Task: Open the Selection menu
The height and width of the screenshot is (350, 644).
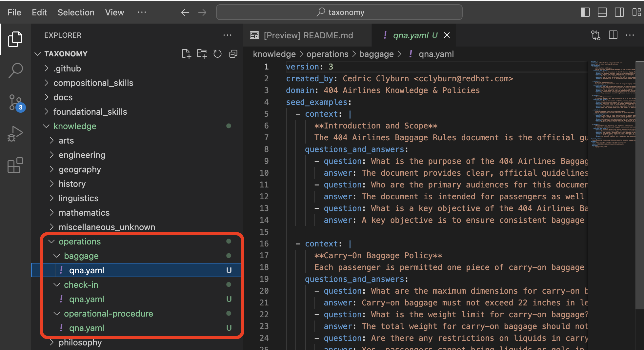Action: coord(76,12)
